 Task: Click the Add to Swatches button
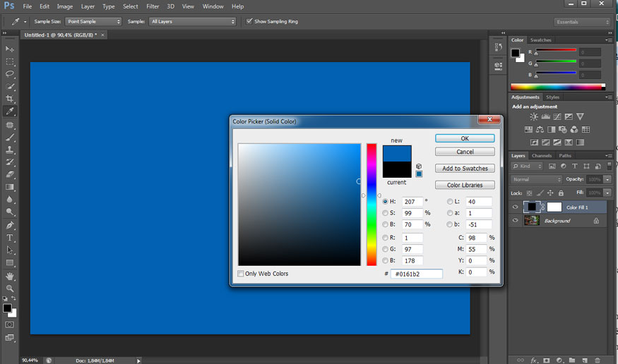[x=465, y=169]
